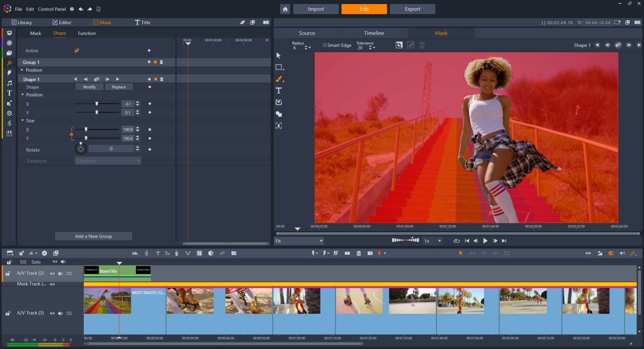
Task: Toggle the Active checkbox for the mask
Action: tap(76, 50)
